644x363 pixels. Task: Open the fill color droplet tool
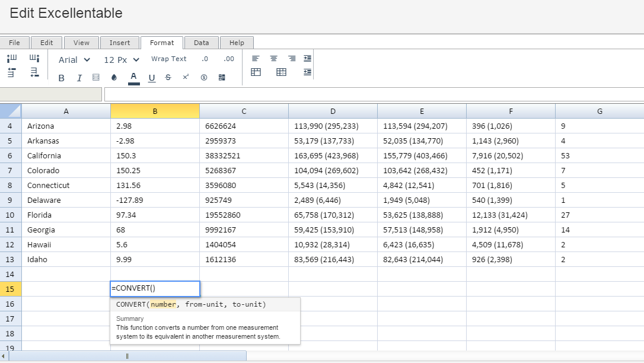coord(114,78)
